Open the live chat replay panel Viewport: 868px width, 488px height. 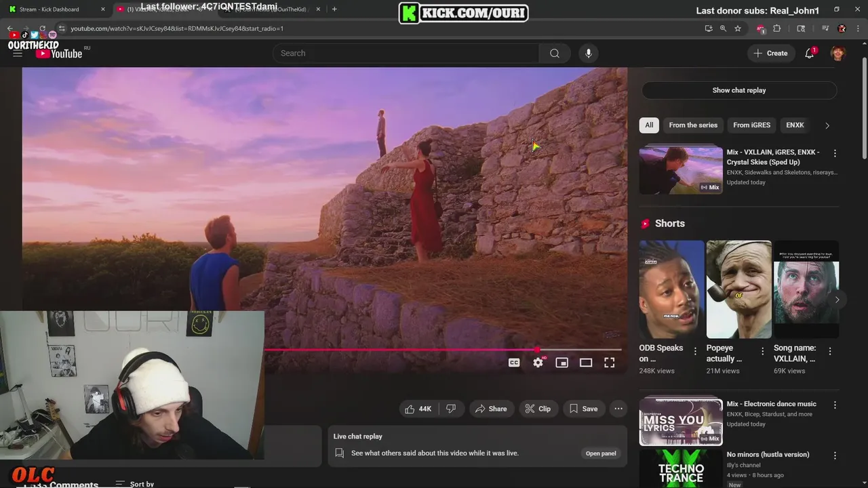click(x=601, y=453)
